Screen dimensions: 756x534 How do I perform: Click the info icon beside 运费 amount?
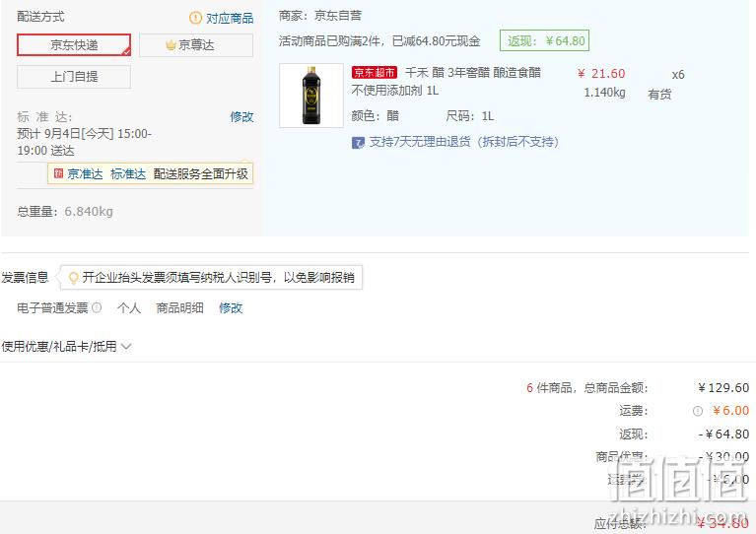coord(698,411)
